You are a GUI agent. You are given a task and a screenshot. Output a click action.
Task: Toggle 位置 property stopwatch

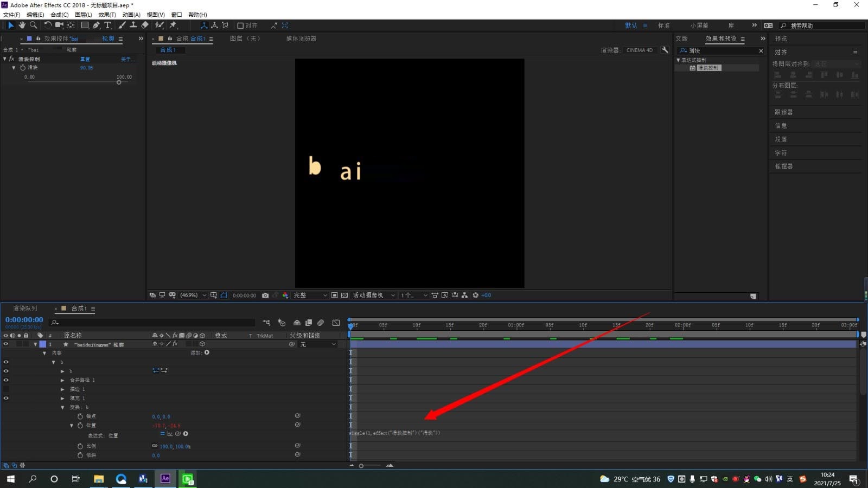[x=80, y=426]
